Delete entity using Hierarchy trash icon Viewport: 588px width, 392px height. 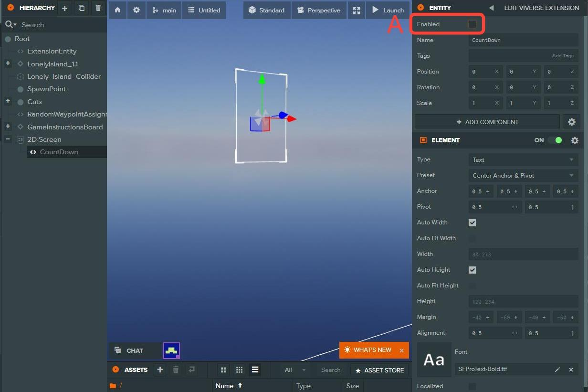[98, 8]
